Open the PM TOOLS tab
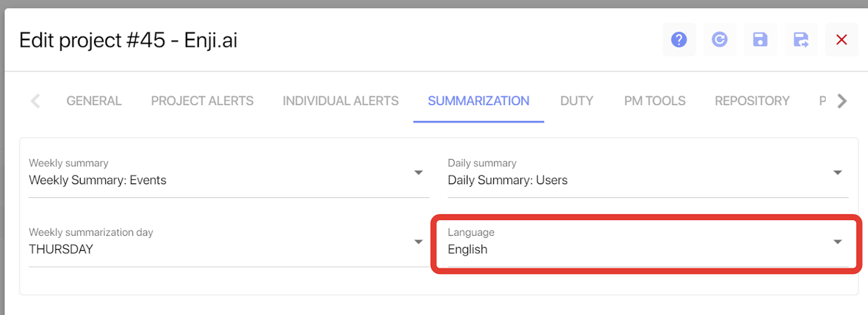 pos(655,101)
